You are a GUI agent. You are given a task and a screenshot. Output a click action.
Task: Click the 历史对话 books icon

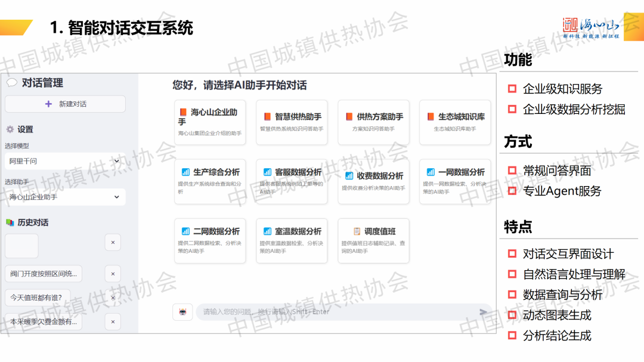(x=10, y=222)
